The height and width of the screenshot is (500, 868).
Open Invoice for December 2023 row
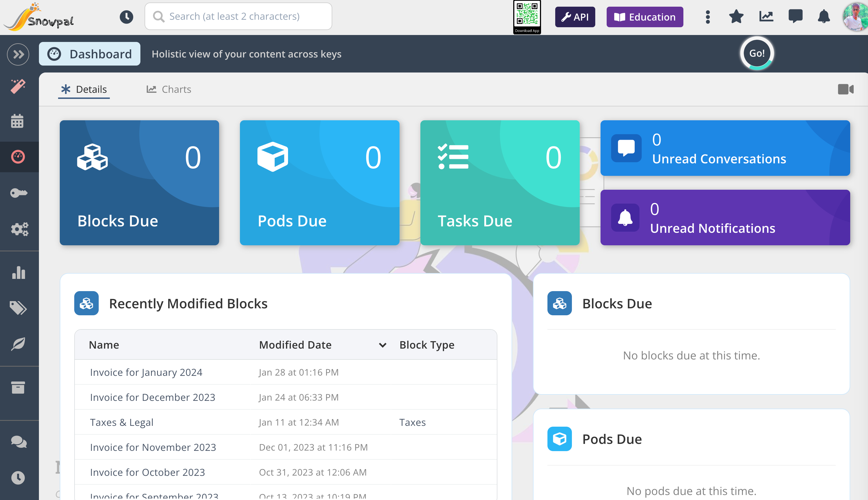pos(286,397)
